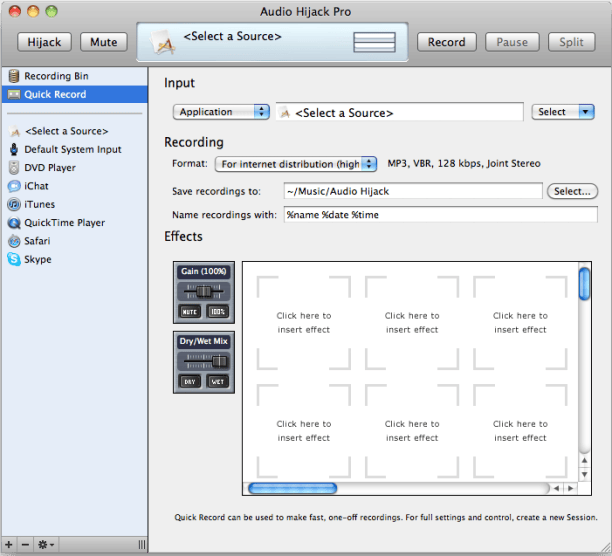Screen dimensions: 612x556
Task: Click middle effect slot in second row
Action: coord(412,431)
